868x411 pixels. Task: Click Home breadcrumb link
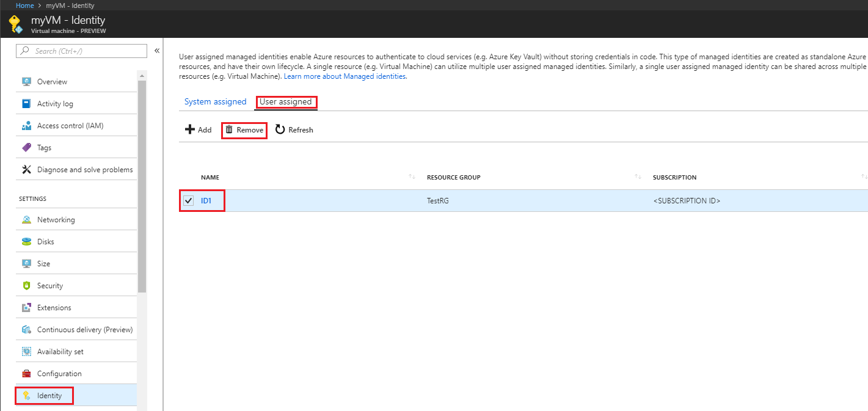tap(24, 5)
